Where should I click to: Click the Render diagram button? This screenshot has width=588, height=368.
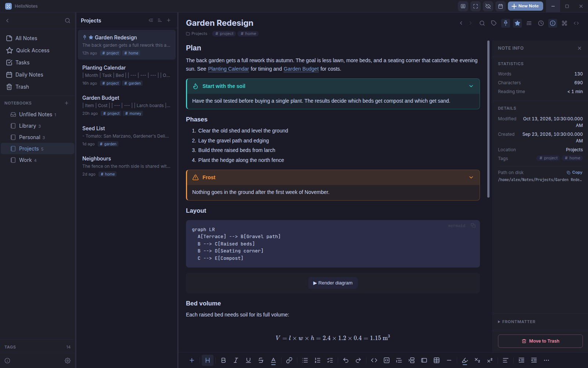click(x=333, y=283)
